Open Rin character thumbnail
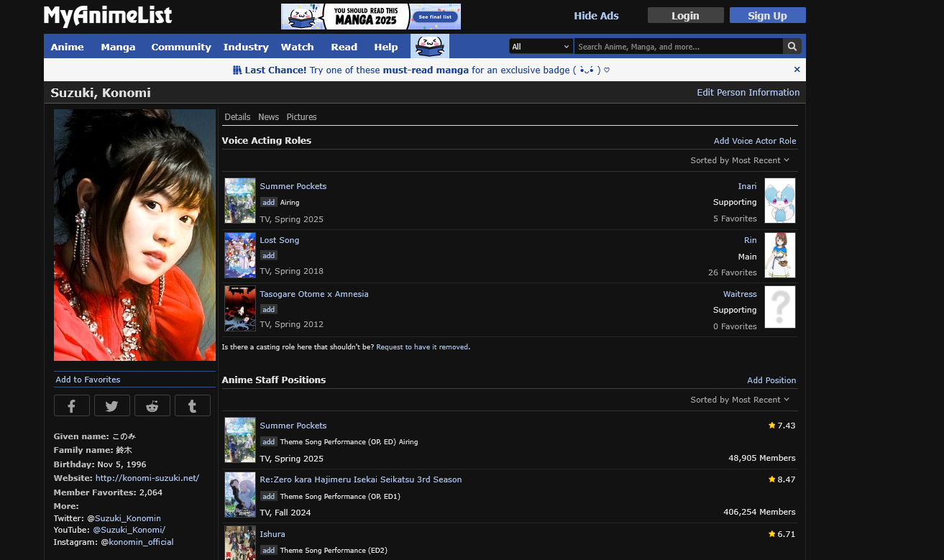 [x=780, y=254]
